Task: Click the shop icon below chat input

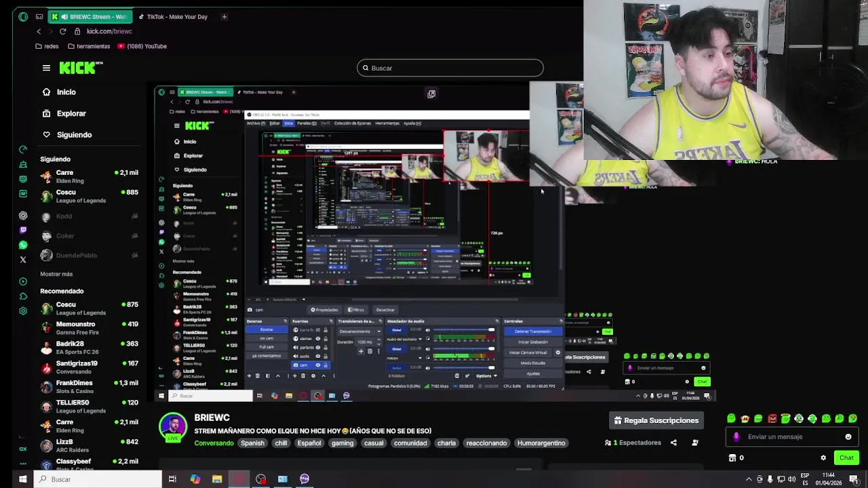Action: tap(732, 457)
